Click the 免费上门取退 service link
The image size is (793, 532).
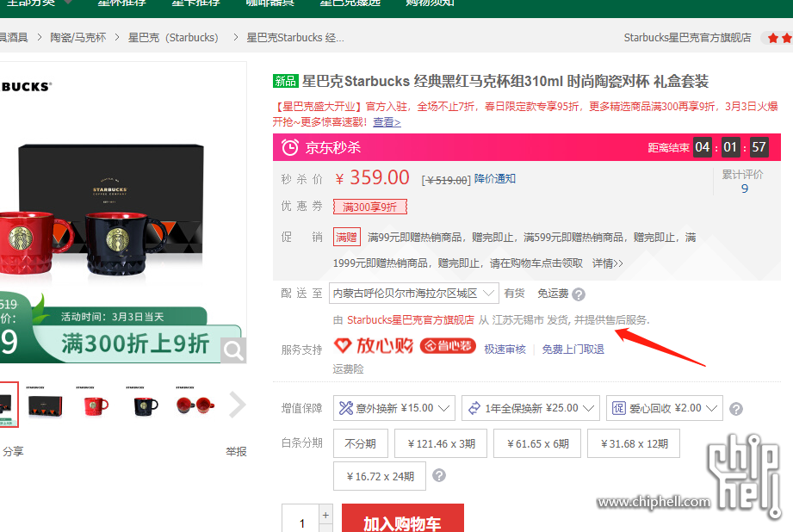point(573,349)
